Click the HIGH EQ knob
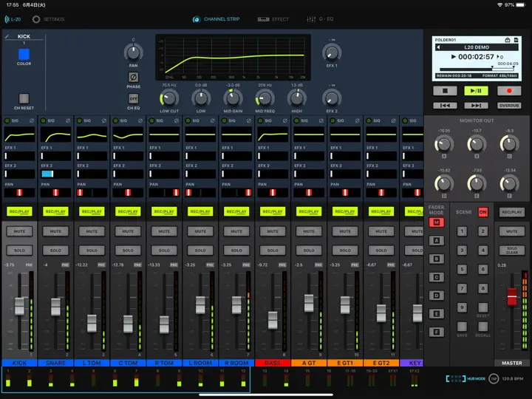 point(297,98)
